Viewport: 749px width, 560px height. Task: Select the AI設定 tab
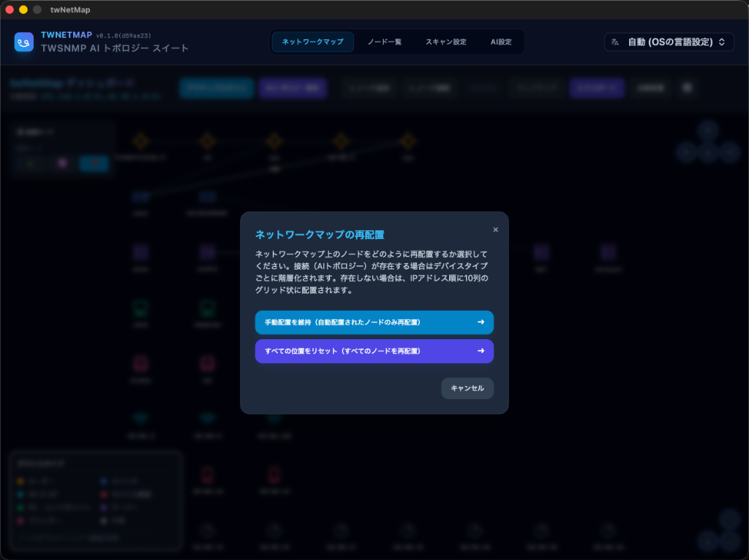pyautogui.click(x=501, y=42)
